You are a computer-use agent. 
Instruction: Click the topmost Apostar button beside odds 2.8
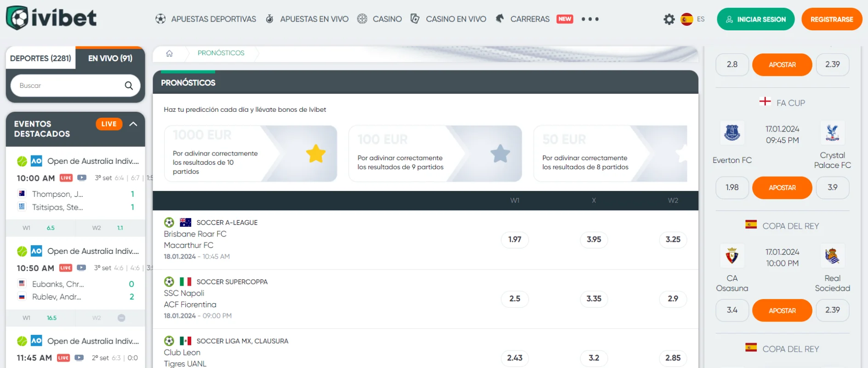(782, 65)
